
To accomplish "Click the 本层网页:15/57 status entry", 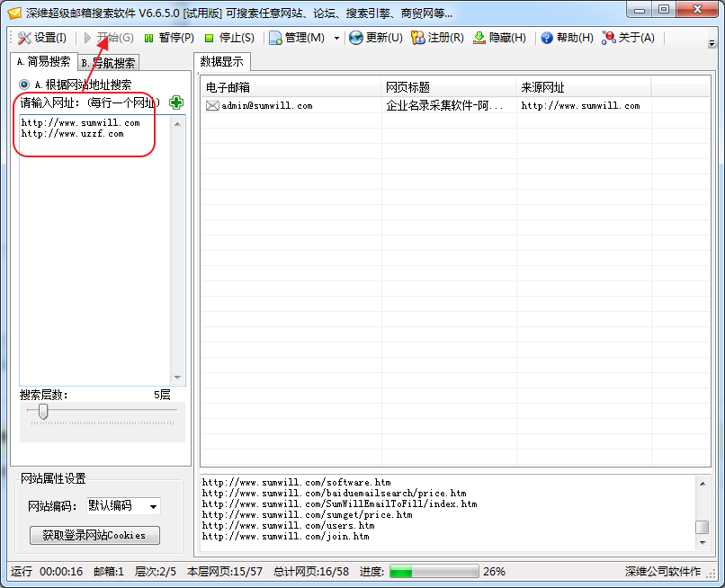I will pos(225,571).
